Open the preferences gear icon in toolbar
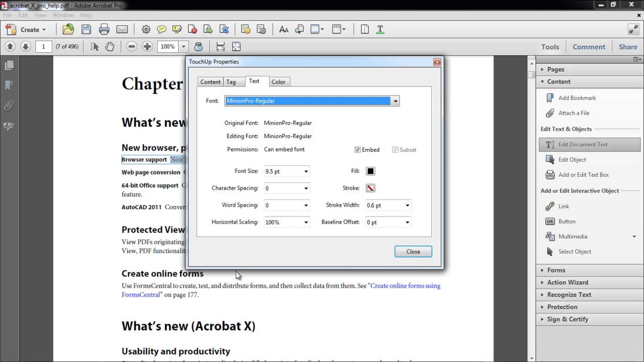The height and width of the screenshot is (362, 644). (x=146, y=30)
